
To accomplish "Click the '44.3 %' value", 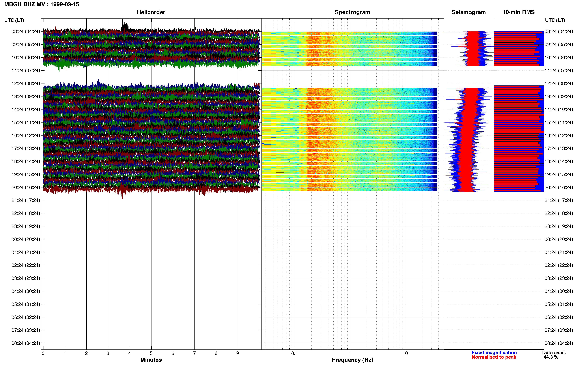I will pyautogui.click(x=551, y=357).
